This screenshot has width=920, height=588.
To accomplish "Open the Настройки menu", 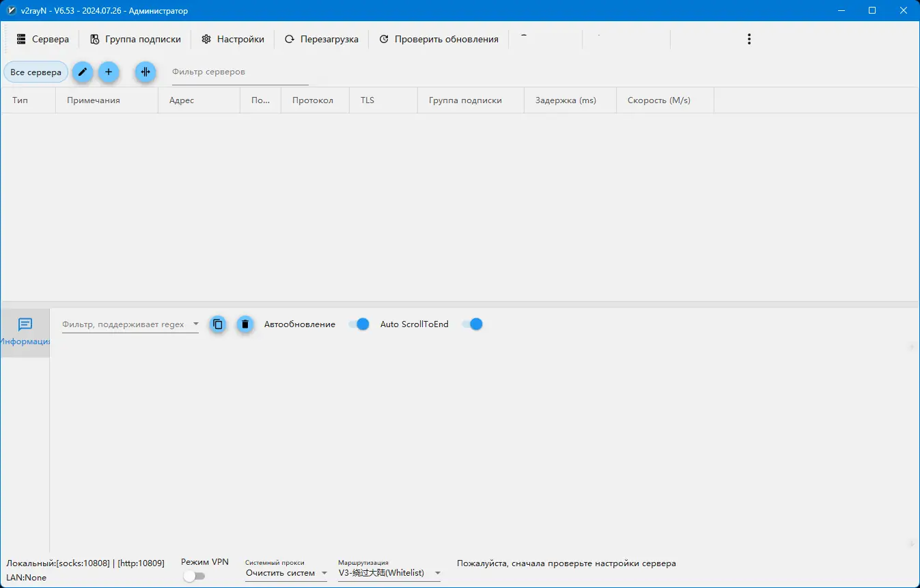I will pyautogui.click(x=233, y=39).
